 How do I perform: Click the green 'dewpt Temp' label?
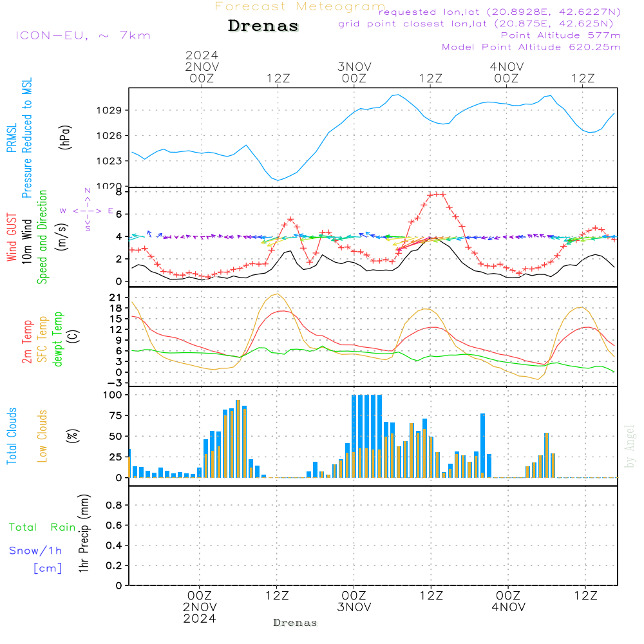57,339
